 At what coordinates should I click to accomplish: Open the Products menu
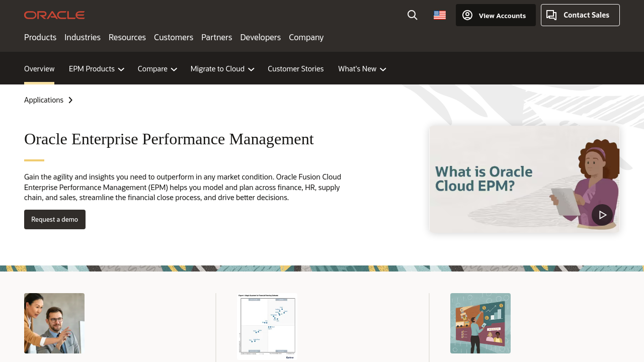point(40,37)
